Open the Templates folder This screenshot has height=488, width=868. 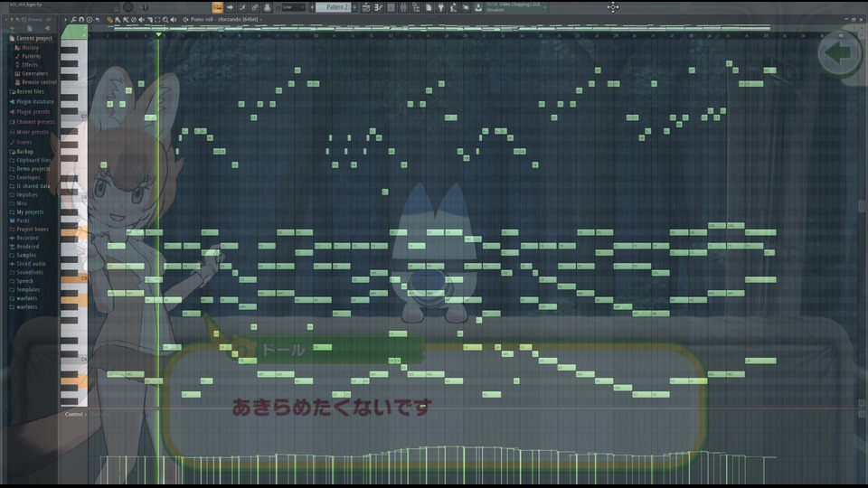(x=24, y=289)
